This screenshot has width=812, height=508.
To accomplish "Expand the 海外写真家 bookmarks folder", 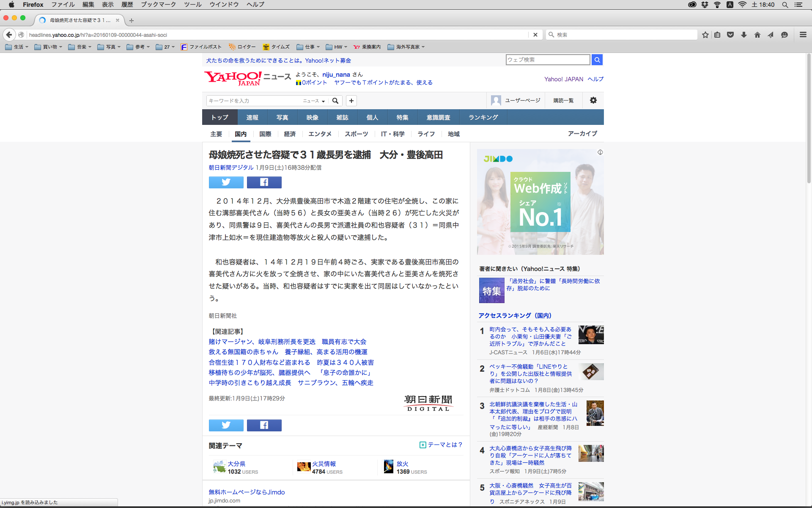I will click(x=406, y=47).
